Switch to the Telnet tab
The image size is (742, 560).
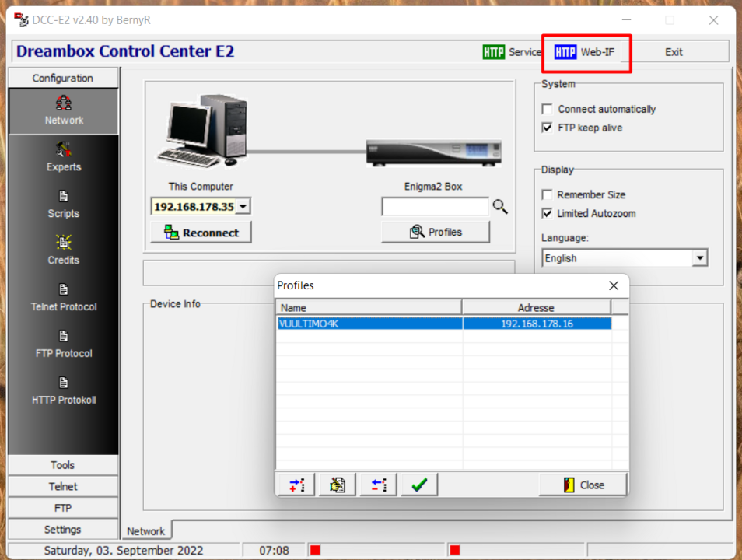[x=63, y=486]
